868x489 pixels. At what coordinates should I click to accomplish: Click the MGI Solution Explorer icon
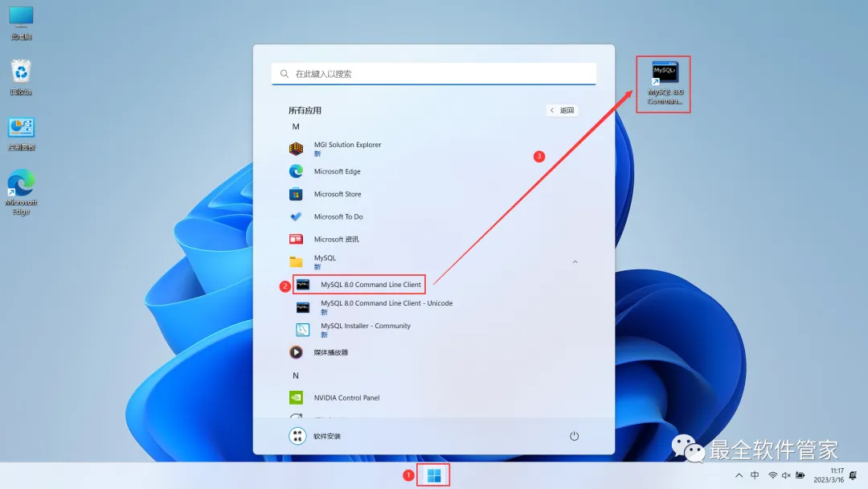(296, 149)
